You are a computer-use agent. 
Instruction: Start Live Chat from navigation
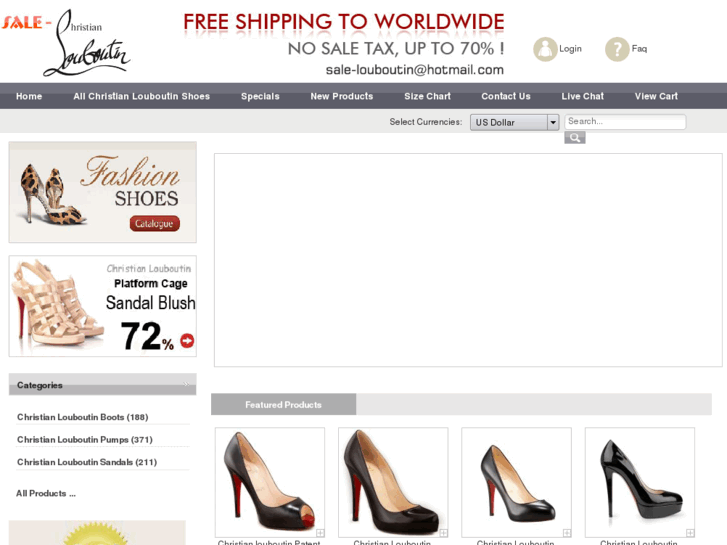583,96
